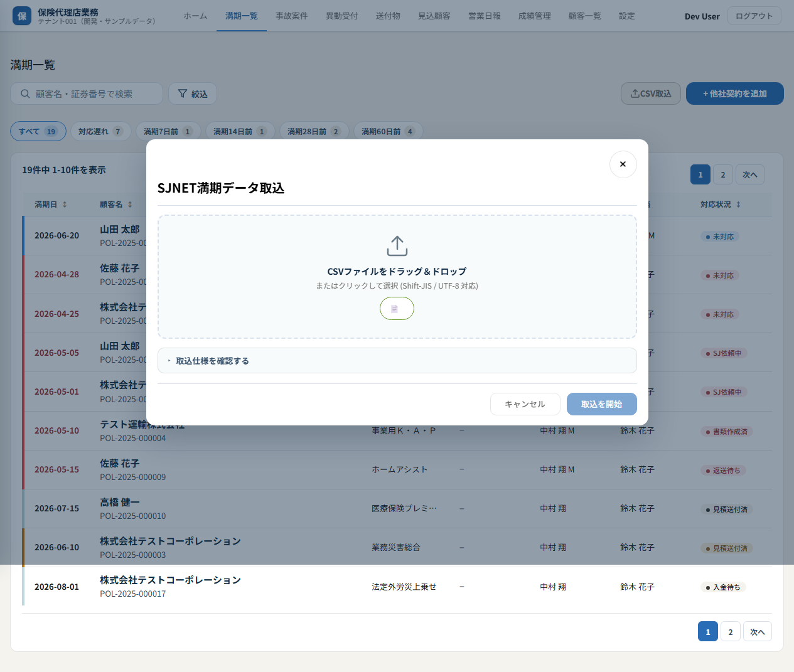Select the 対応遅れ 7 filter chip

[x=100, y=131]
